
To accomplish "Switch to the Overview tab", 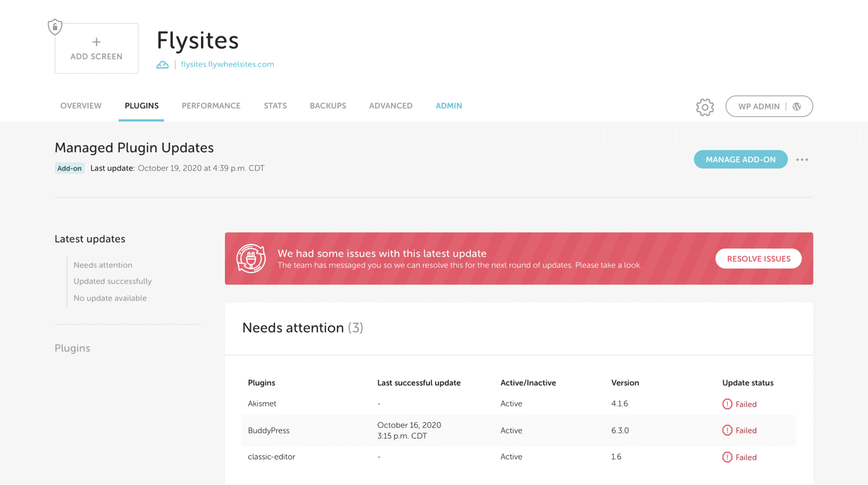I will [x=81, y=106].
